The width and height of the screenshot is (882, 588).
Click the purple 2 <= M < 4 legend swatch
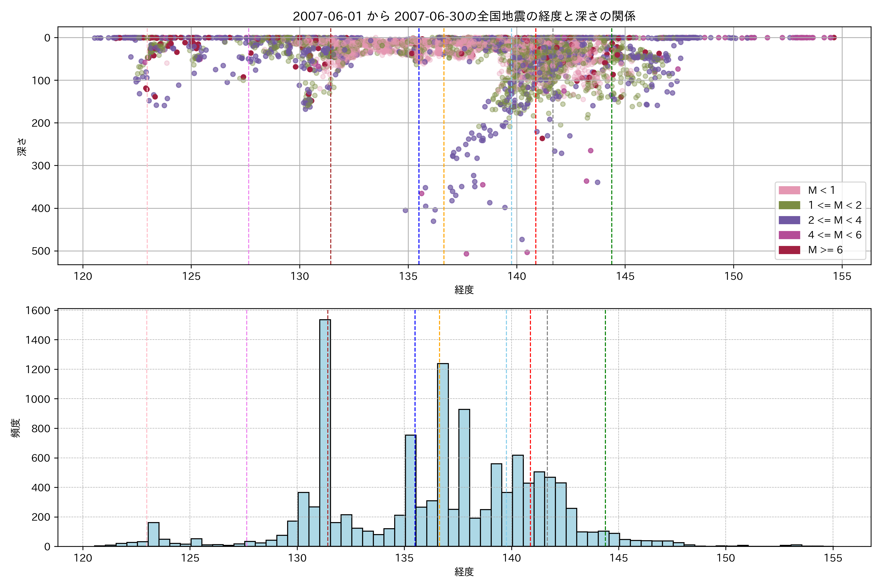[789, 220]
